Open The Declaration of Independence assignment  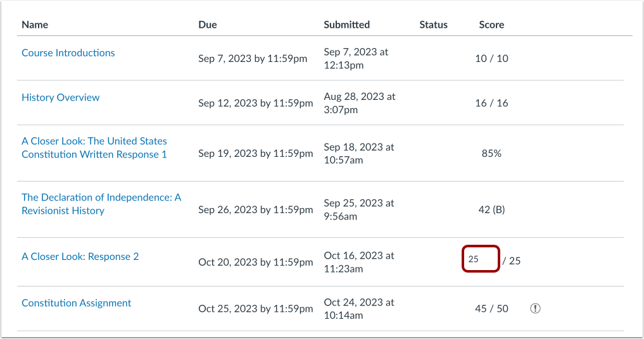[101, 204]
